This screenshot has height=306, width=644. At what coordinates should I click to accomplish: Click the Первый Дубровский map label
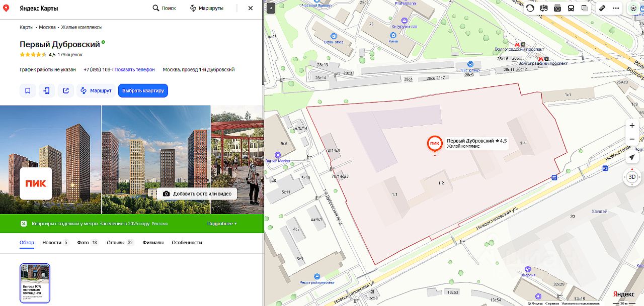pyautogui.click(x=476, y=143)
